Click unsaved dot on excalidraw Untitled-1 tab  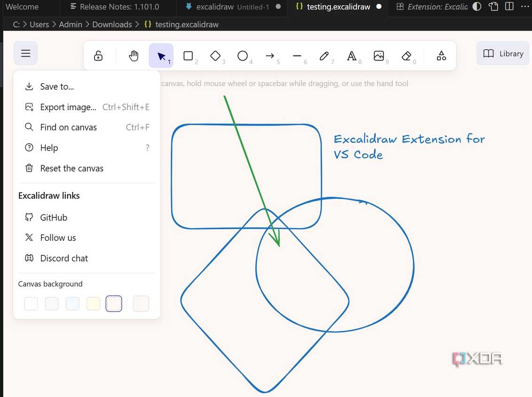coord(278,7)
